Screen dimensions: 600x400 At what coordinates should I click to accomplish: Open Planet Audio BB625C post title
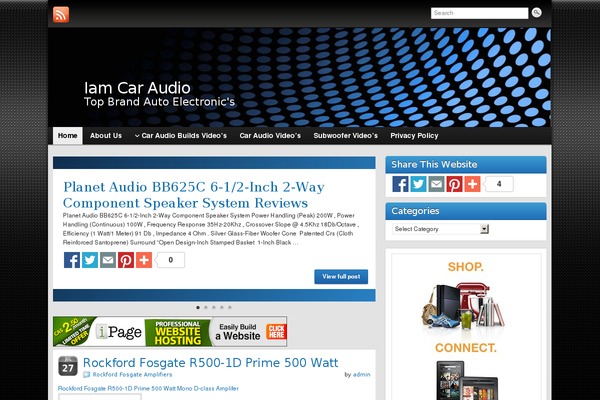(194, 195)
